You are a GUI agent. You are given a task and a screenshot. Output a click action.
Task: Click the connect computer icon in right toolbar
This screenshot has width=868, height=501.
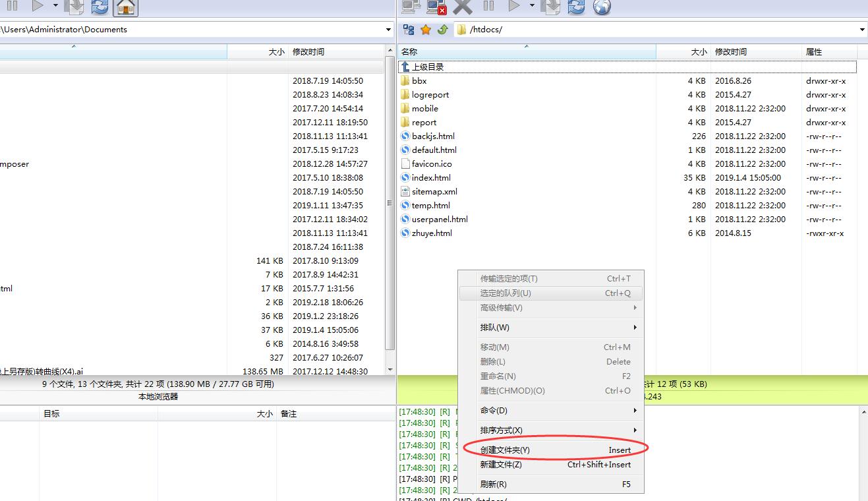pos(410,7)
